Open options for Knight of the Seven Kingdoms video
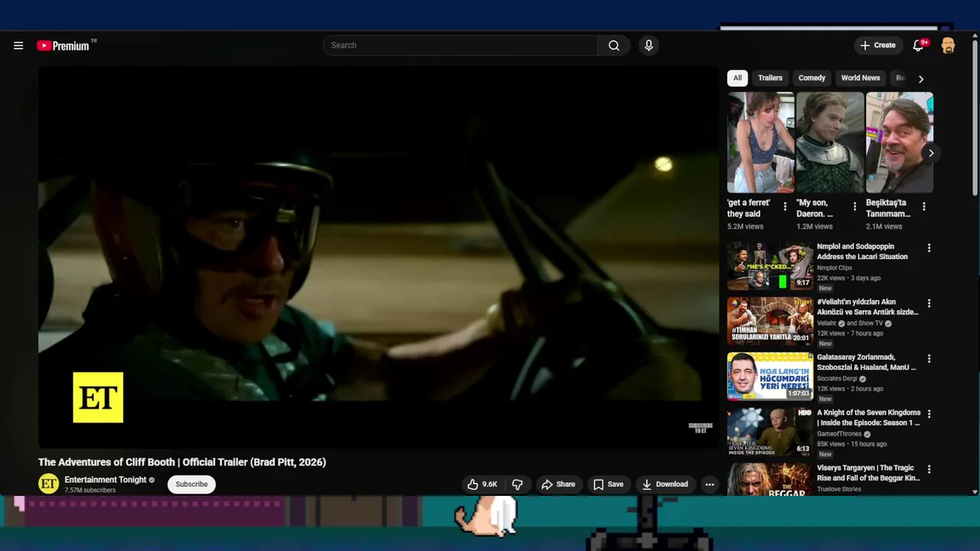Screen dimensions: 980x551 929,413
